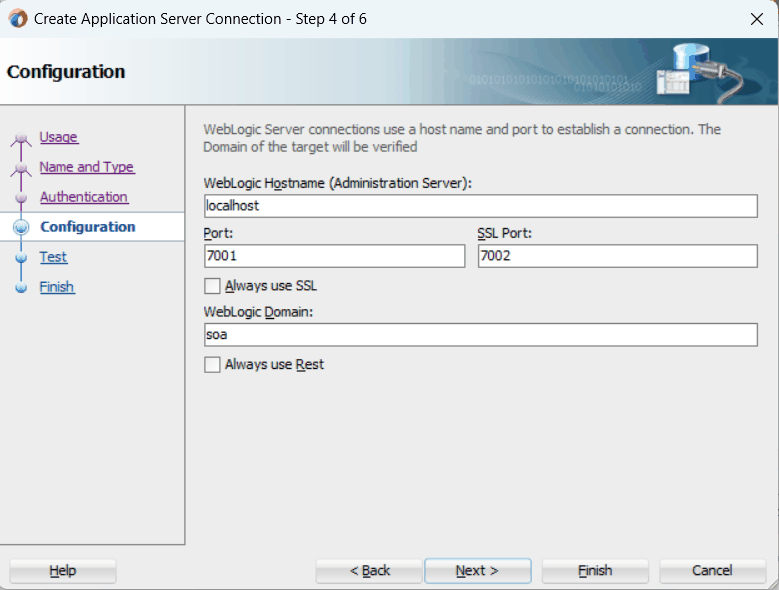779x590 pixels.
Task: Open the Name and Type step
Action: tap(87, 167)
